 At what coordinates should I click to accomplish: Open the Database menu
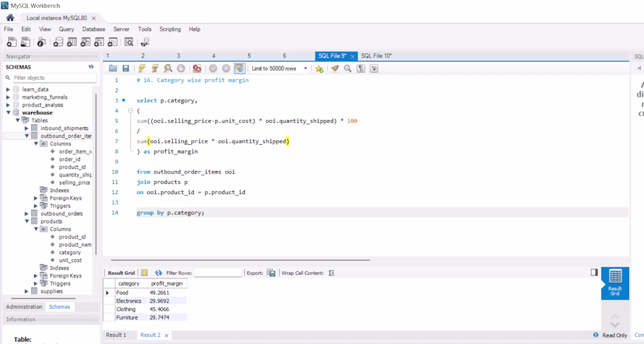[94, 29]
